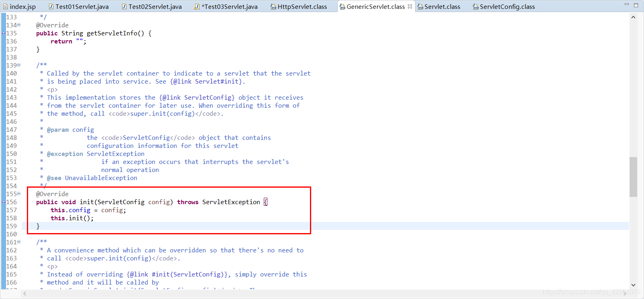Switch to the *Test03Servlet.java tab

(226, 6)
